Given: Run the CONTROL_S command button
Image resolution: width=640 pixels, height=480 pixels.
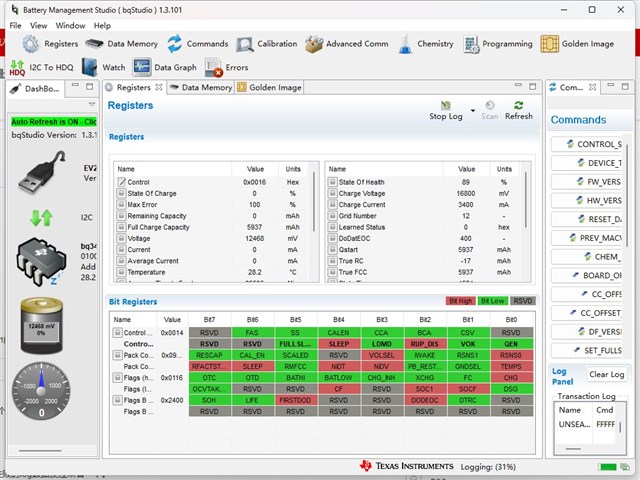Looking at the screenshot, I should [x=587, y=144].
